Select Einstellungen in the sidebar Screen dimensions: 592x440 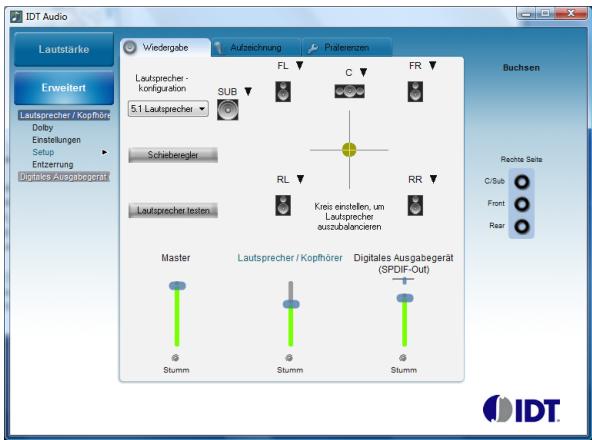(x=56, y=140)
